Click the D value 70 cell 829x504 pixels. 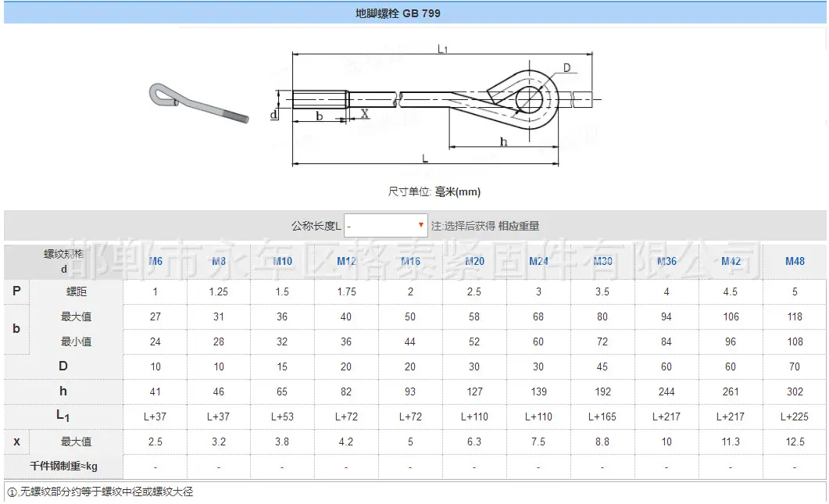[x=795, y=366]
